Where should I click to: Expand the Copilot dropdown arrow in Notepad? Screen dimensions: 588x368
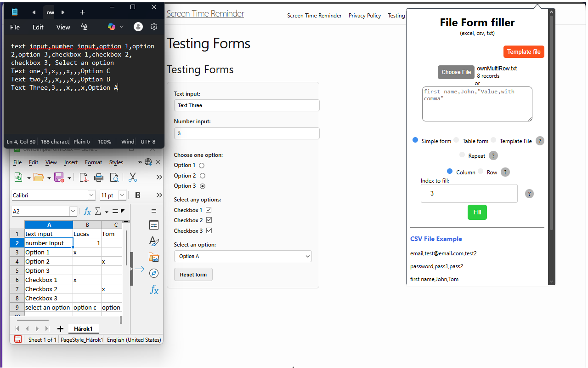point(122,27)
